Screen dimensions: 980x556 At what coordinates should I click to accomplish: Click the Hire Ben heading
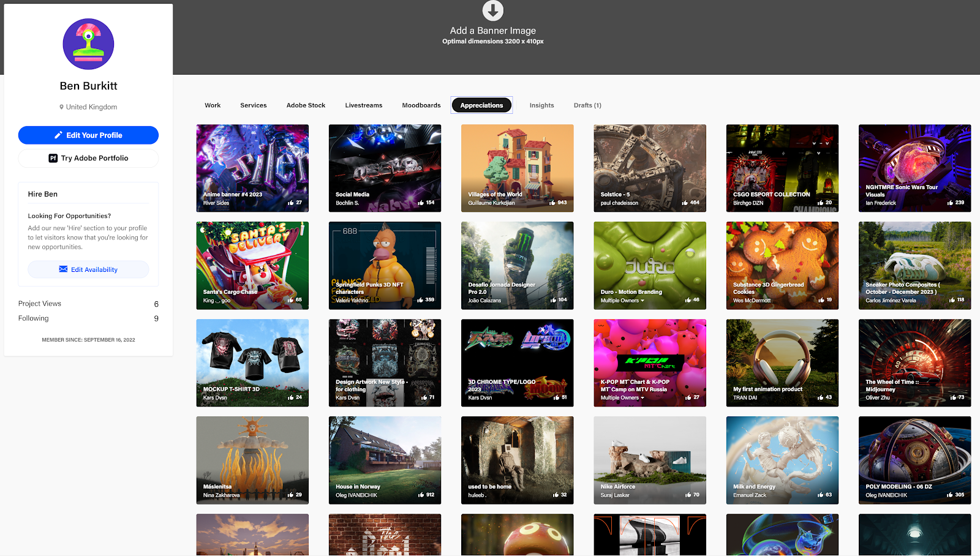(x=43, y=194)
